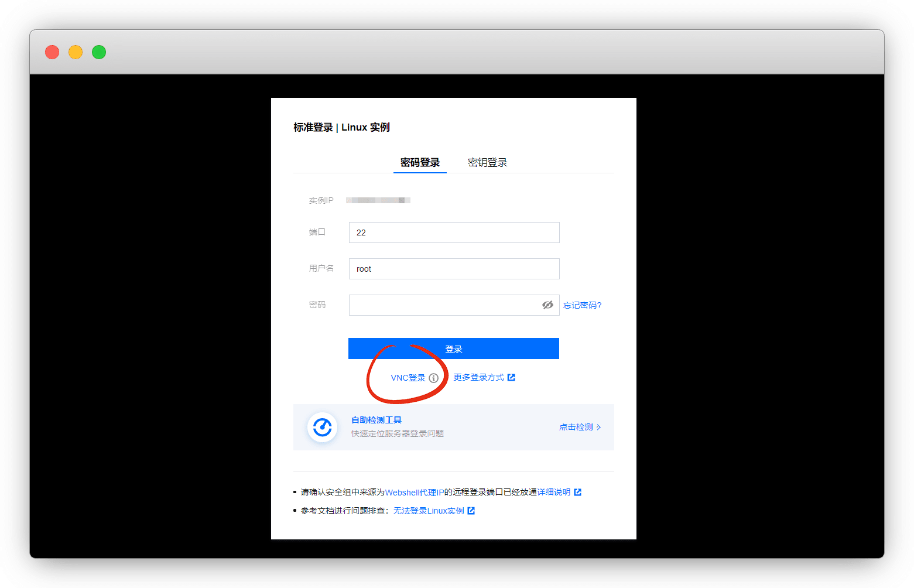Click the 点击检测 link
Image resolution: width=914 pixels, height=588 pixels.
(x=576, y=428)
